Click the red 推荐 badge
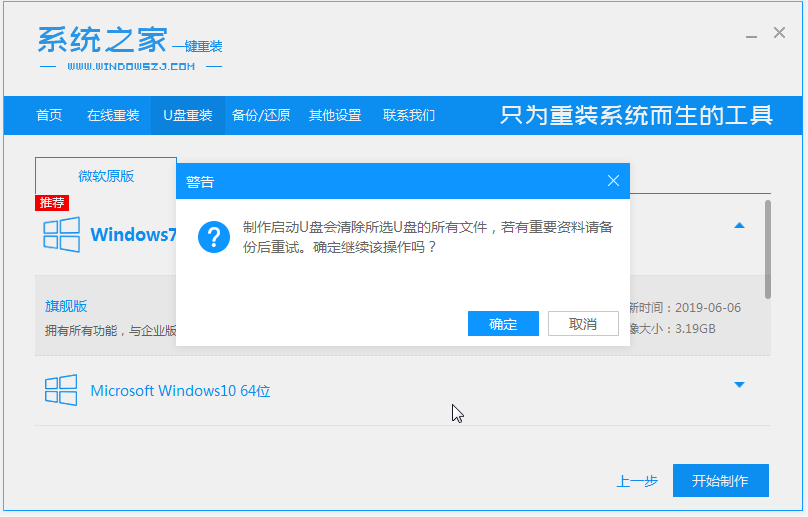 click(x=52, y=203)
